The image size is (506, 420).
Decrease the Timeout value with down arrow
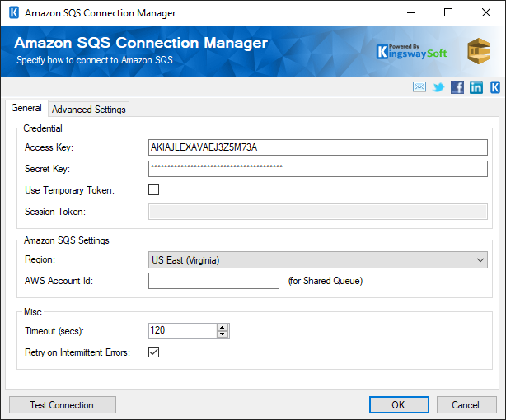(x=222, y=334)
